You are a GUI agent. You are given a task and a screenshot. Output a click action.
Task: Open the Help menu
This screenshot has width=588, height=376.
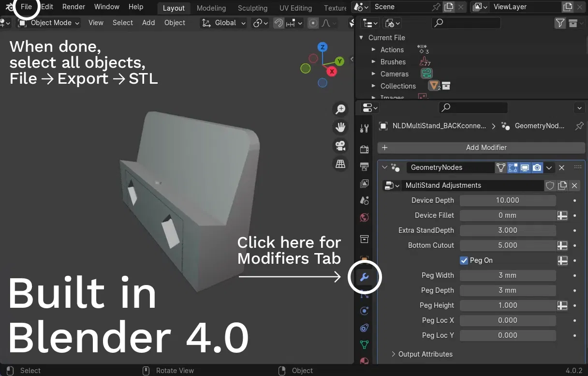(x=136, y=7)
